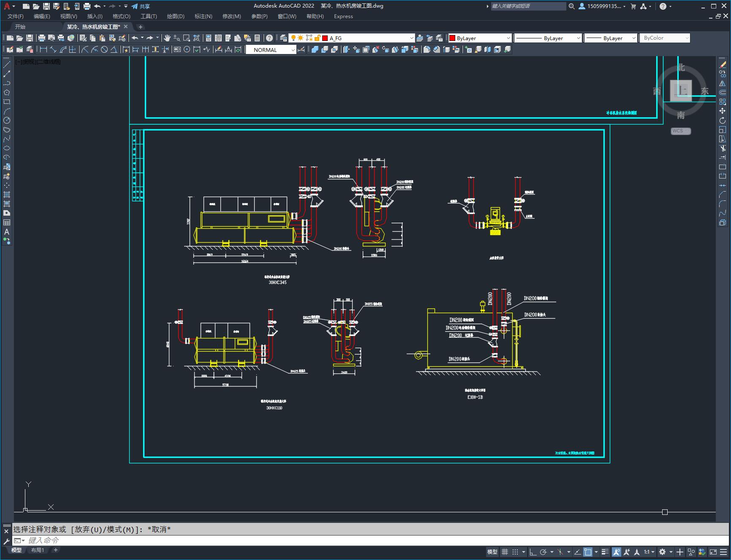This screenshot has width=731, height=560.
Task: Open the A_FG layer dropdown
Action: pos(368,38)
